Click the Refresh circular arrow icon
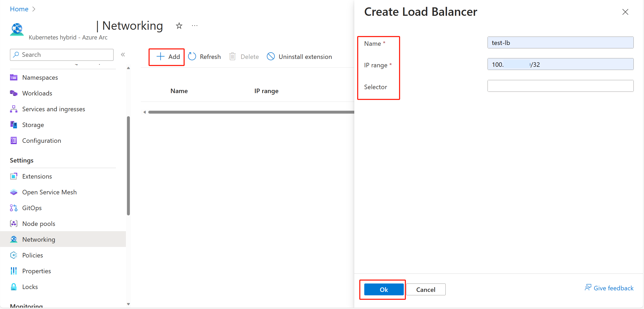Image resolution: width=644 pixels, height=309 pixels. 192,57
